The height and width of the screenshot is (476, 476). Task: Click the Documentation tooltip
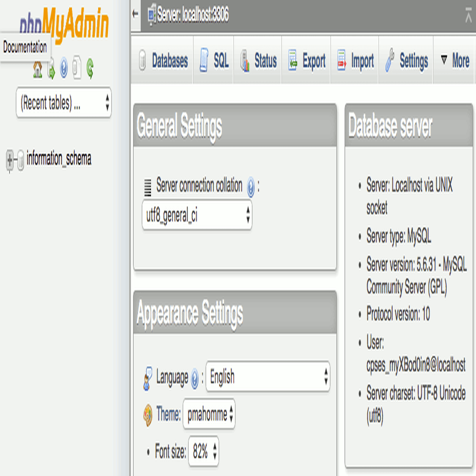tap(25, 47)
